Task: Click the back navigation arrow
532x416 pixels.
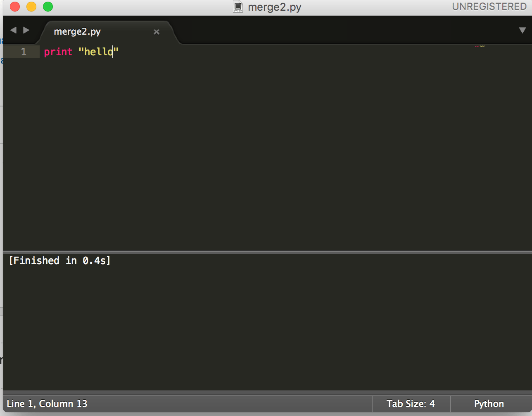Action: pyautogui.click(x=13, y=30)
